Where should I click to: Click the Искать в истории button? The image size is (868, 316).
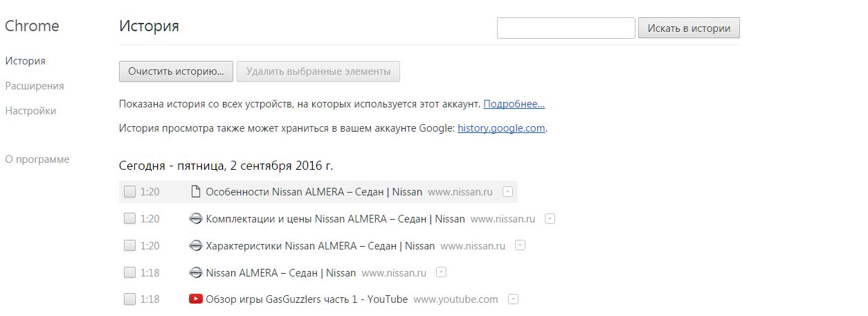coord(689,28)
